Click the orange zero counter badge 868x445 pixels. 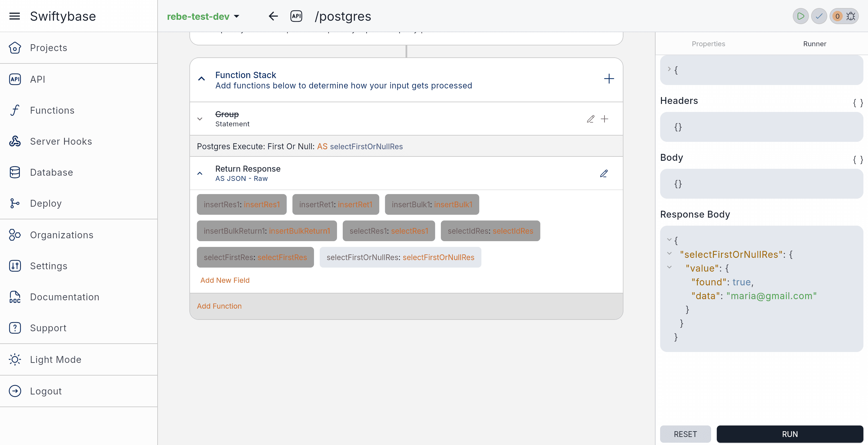[837, 16]
